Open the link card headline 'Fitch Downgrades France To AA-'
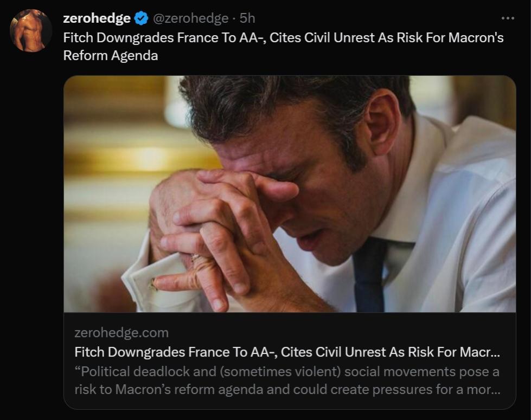This screenshot has width=531, height=420. 287,352
